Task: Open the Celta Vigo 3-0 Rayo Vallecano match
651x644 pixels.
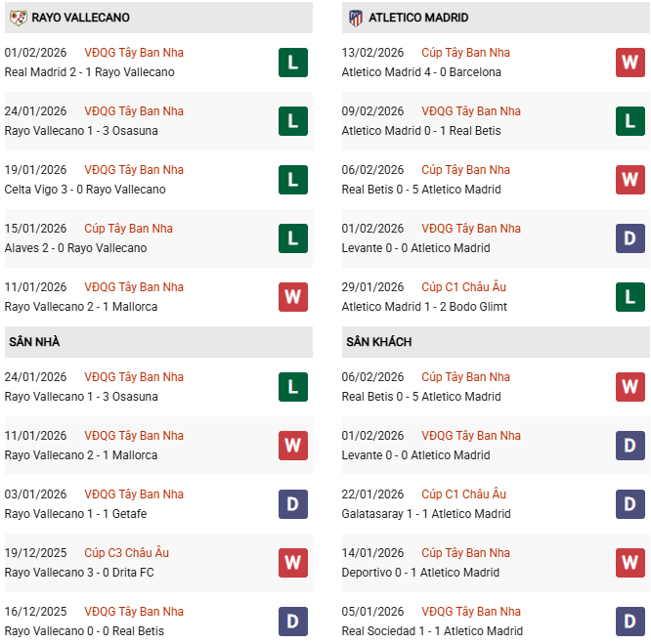Action: pyautogui.click(x=85, y=190)
